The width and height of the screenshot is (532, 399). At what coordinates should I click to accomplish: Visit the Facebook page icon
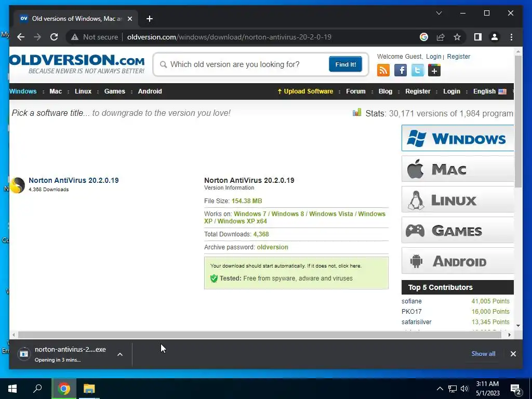[401, 71]
